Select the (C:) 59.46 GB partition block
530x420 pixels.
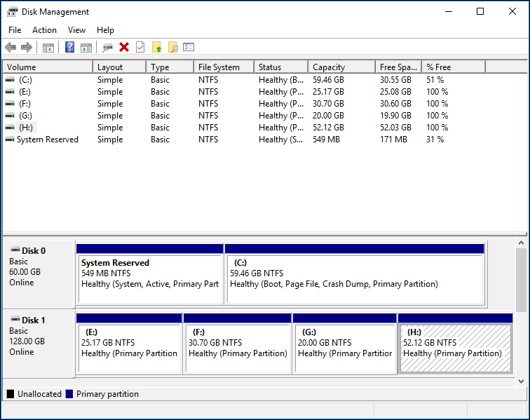(355, 275)
